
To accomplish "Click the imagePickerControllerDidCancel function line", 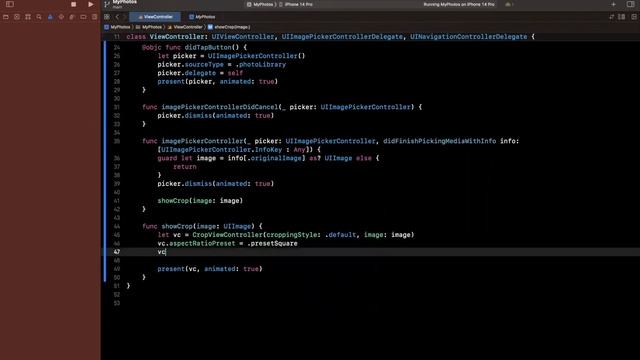I will (282, 107).
